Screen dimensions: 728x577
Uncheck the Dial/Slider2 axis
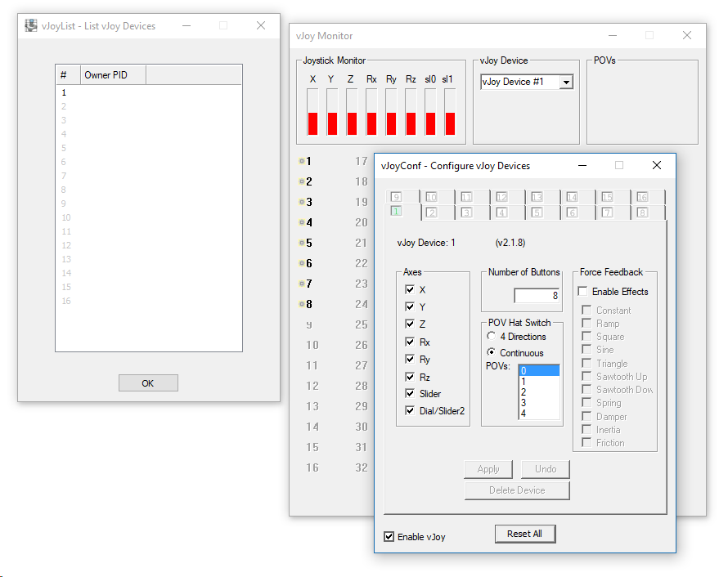[x=410, y=410]
